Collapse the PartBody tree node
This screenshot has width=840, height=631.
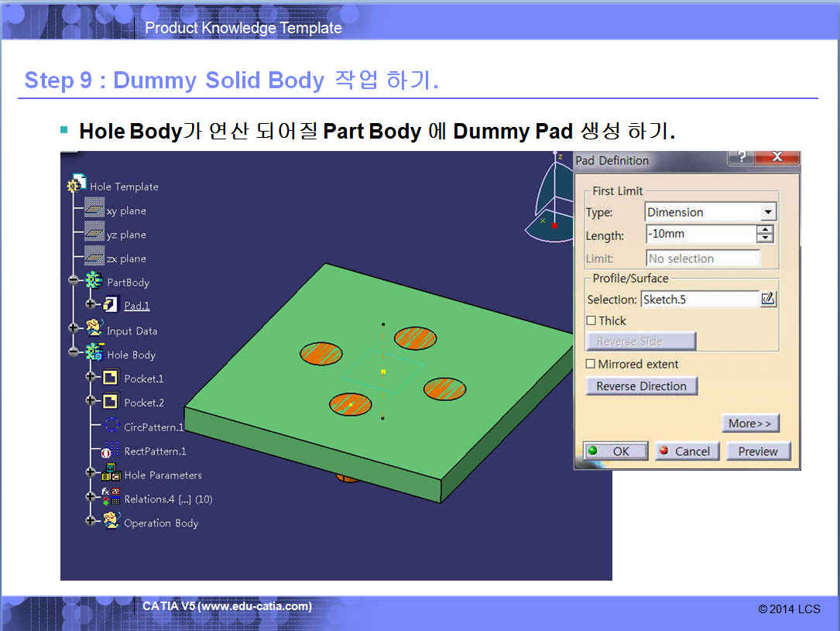coord(74,280)
